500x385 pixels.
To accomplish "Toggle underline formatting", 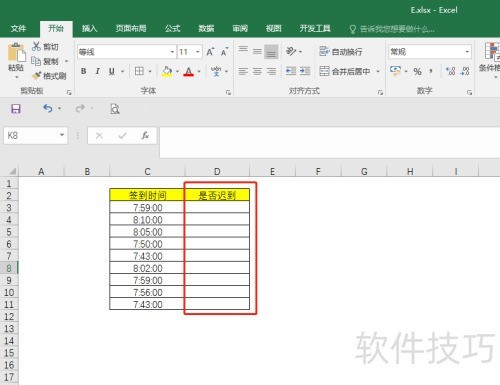I will [x=112, y=71].
